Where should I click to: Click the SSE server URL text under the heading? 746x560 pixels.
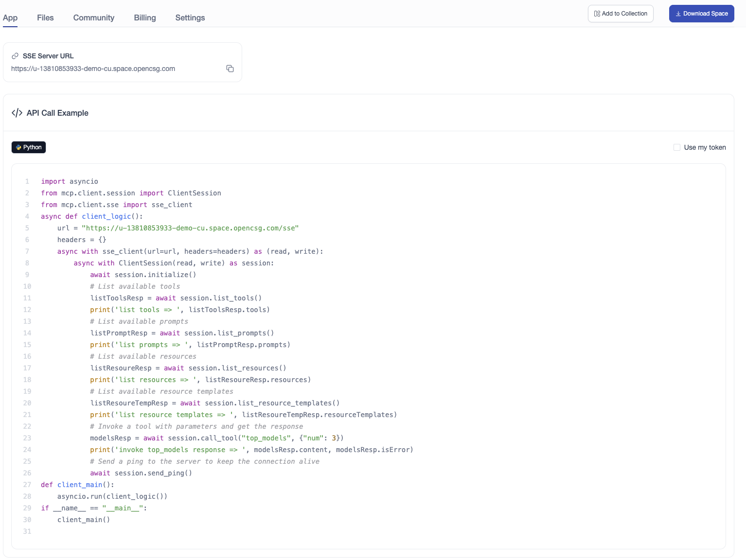93,69
